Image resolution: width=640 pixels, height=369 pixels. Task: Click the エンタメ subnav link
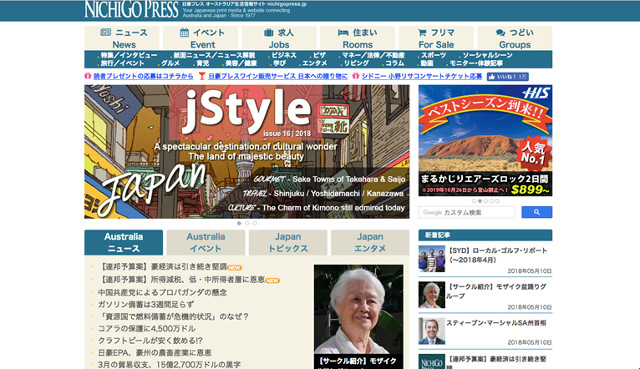tap(314, 63)
